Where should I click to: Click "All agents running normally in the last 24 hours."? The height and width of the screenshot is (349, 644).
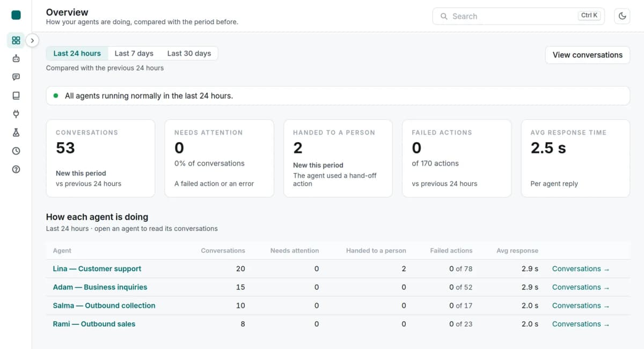[x=149, y=96]
